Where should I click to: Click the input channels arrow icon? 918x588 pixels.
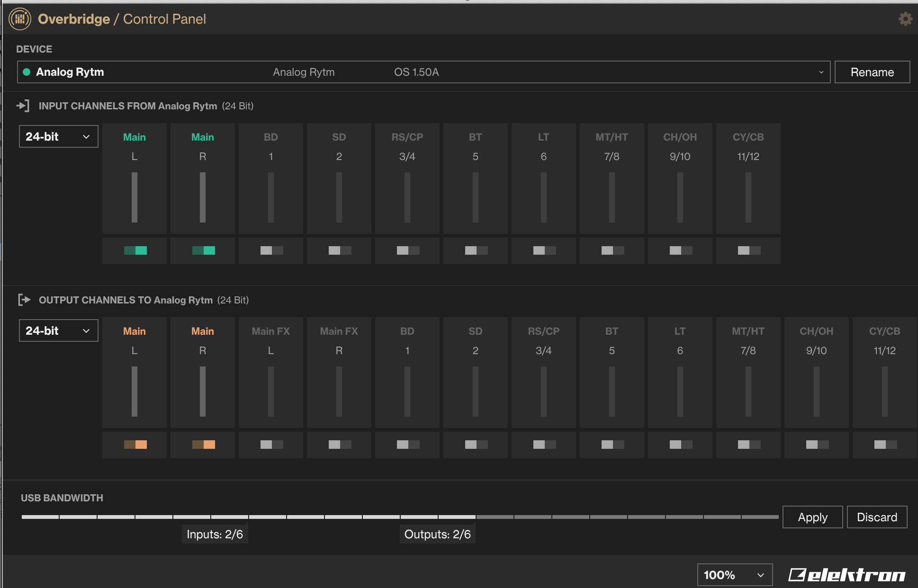point(23,106)
